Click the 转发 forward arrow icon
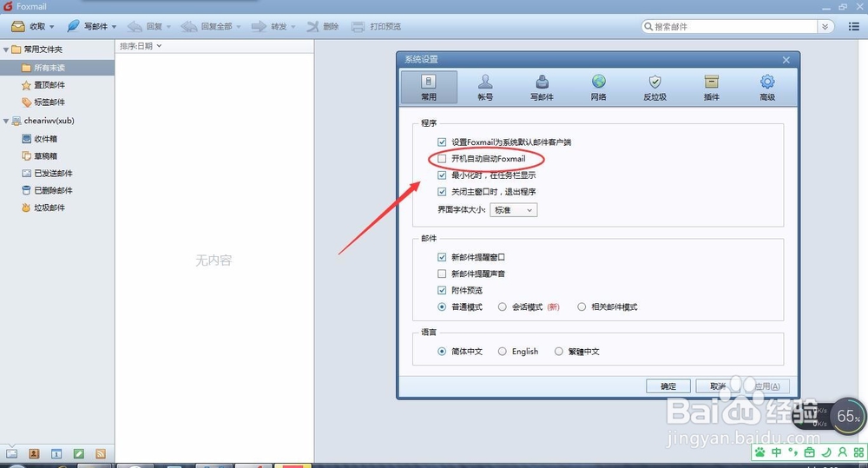Screen dimensions: 868x468 click(x=259, y=27)
